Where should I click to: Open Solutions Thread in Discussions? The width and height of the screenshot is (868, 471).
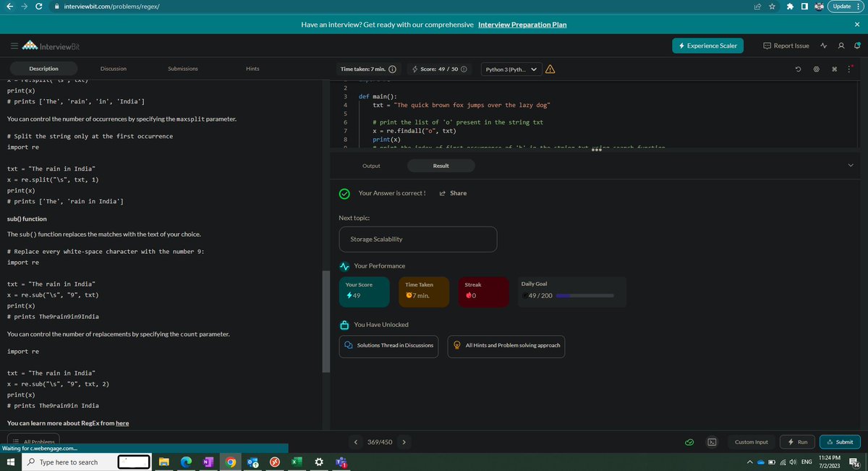(389, 345)
